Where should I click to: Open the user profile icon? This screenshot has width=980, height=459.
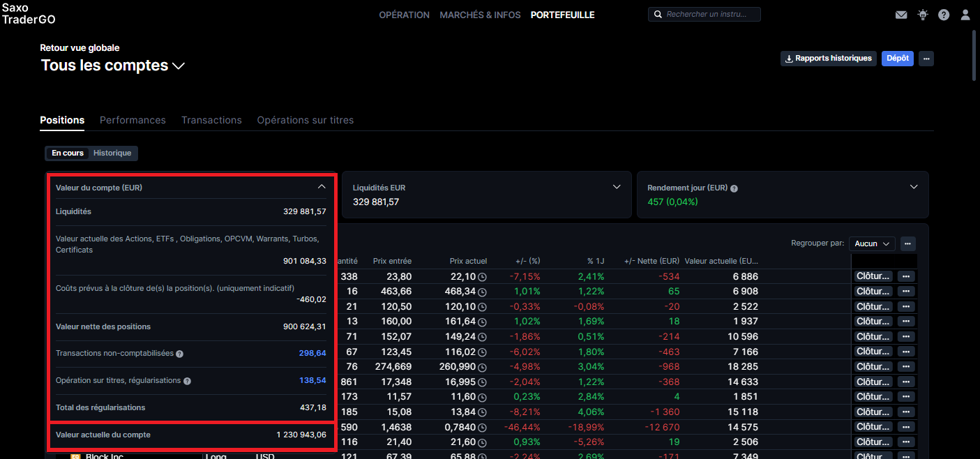965,15
